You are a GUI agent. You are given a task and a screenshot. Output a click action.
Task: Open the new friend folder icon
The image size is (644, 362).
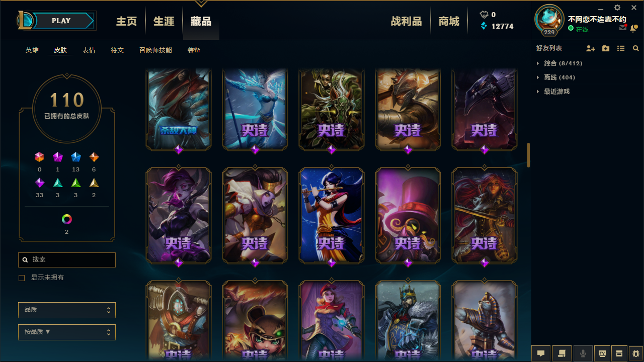coord(606,48)
